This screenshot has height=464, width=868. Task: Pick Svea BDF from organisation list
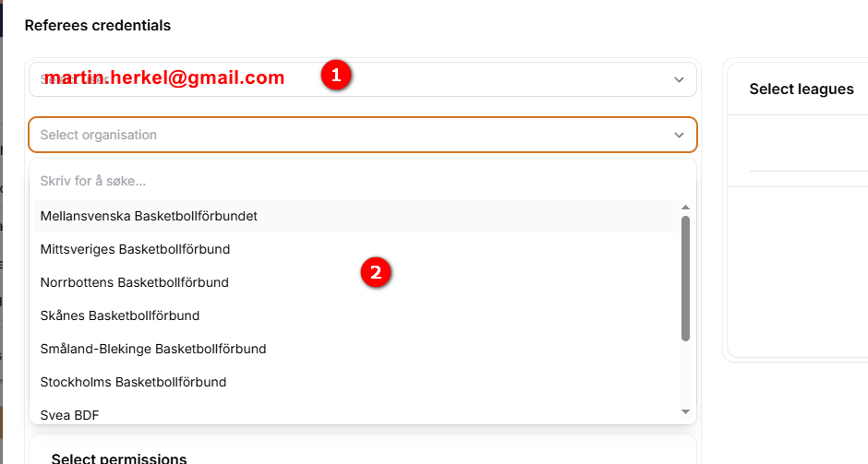[70, 414]
